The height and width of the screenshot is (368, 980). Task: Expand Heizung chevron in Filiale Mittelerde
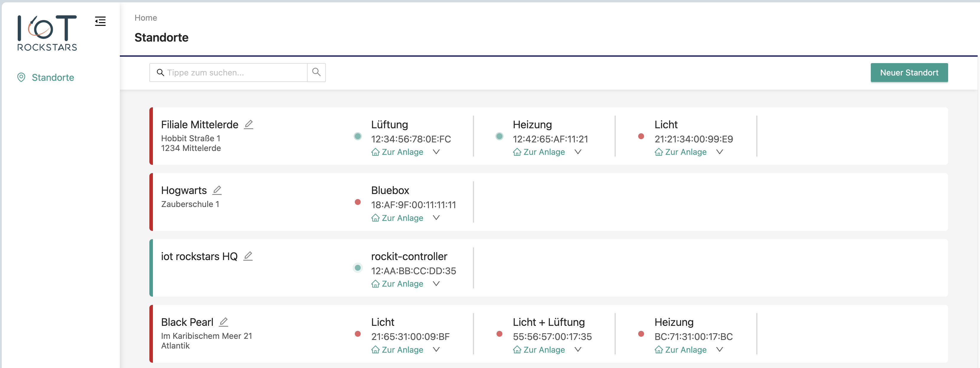[578, 152]
